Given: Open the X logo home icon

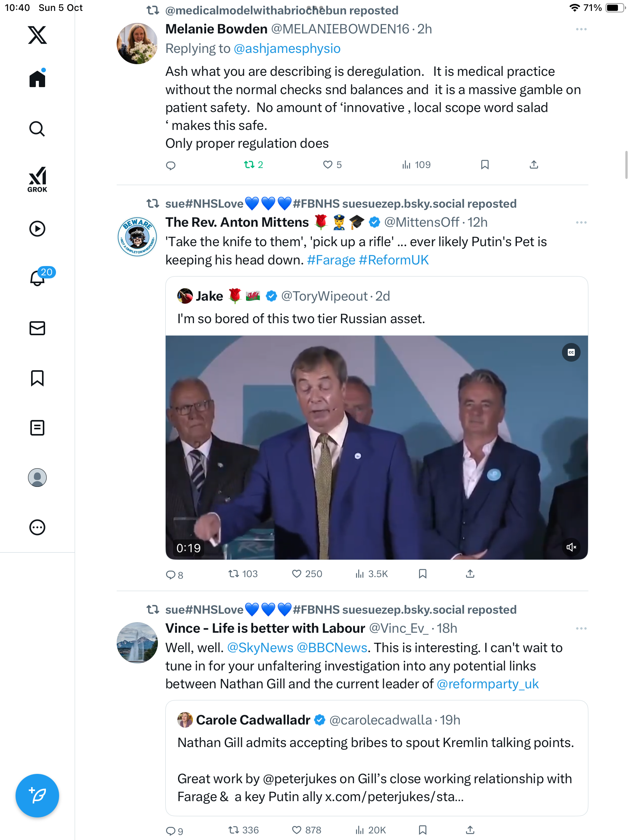Looking at the screenshot, I should [37, 35].
